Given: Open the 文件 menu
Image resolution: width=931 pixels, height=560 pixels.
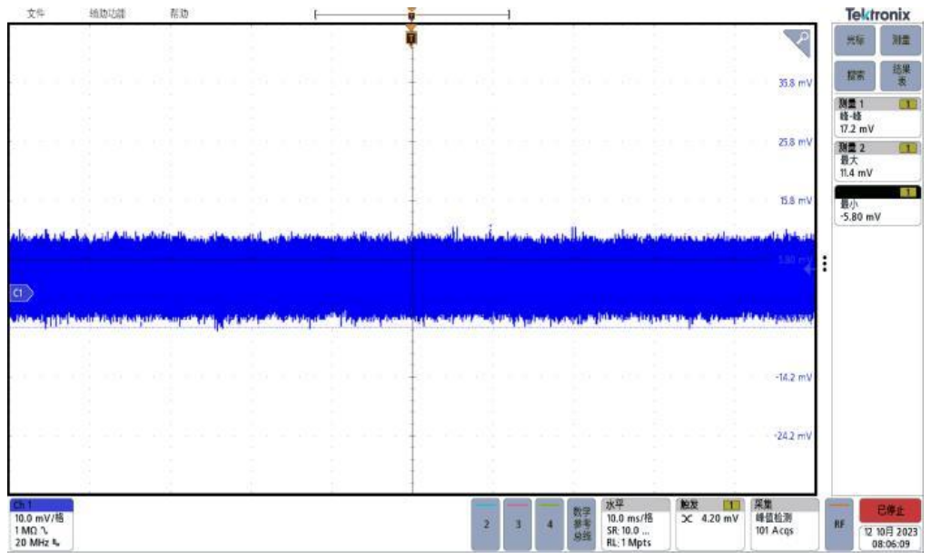Looking at the screenshot, I should tap(35, 13).
